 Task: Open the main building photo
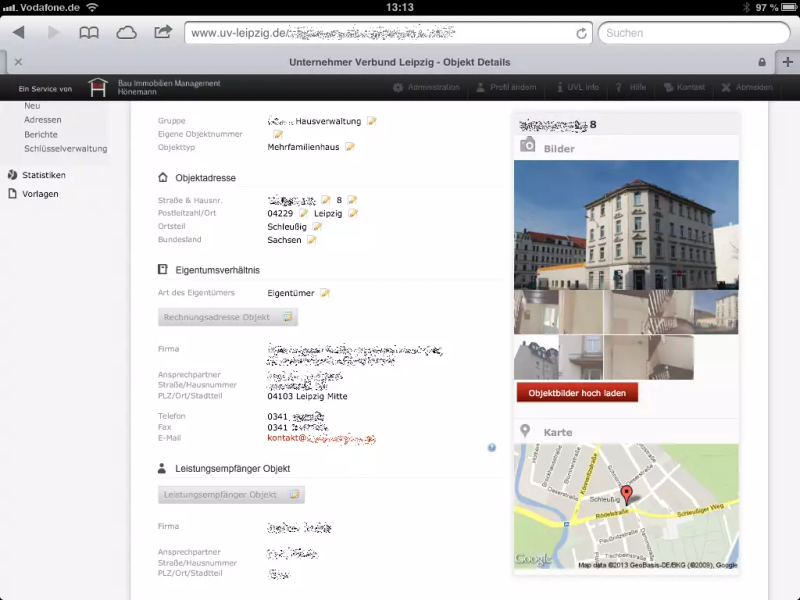click(x=626, y=225)
